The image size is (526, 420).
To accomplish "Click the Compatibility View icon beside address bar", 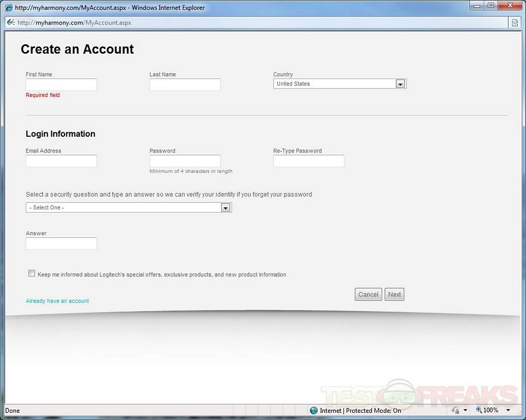I will click(515, 22).
